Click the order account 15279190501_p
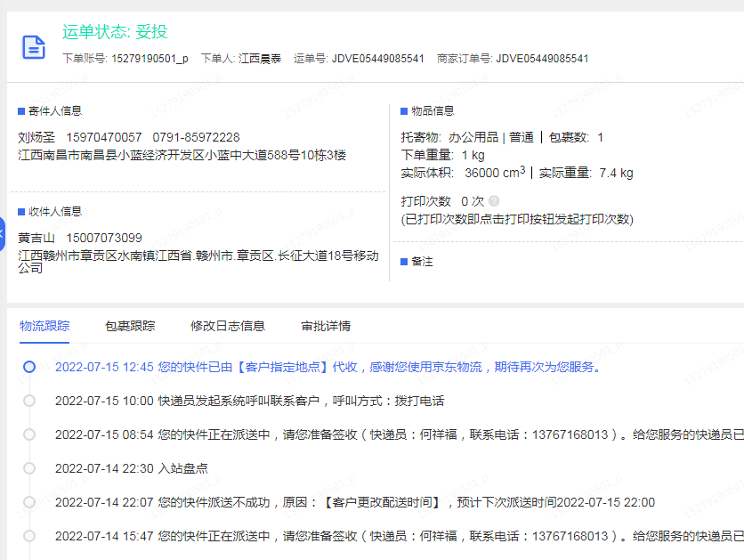The height and width of the screenshot is (560, 744). [150, 59]
